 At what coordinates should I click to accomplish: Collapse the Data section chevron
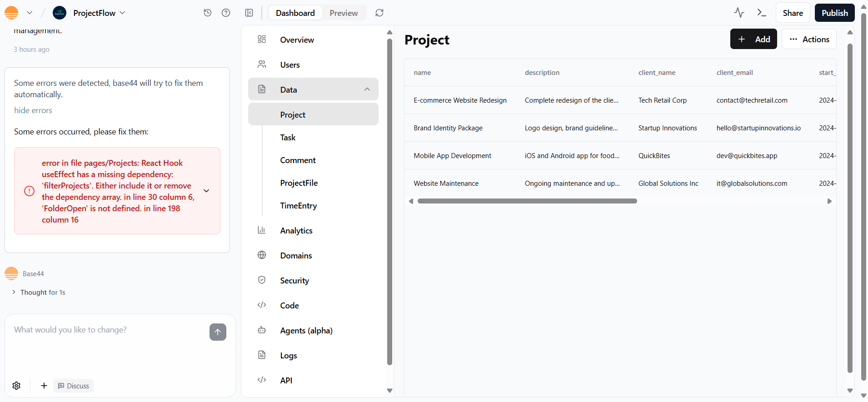(367, 89)
